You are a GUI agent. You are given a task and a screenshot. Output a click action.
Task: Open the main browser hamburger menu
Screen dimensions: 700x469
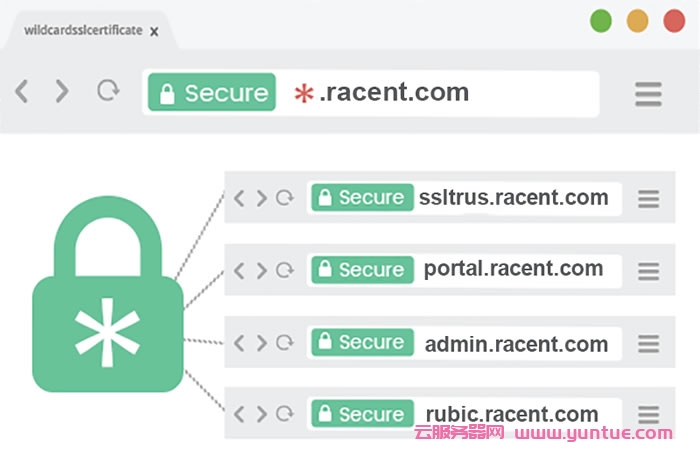pyautogui.click(x=648, y=94)
